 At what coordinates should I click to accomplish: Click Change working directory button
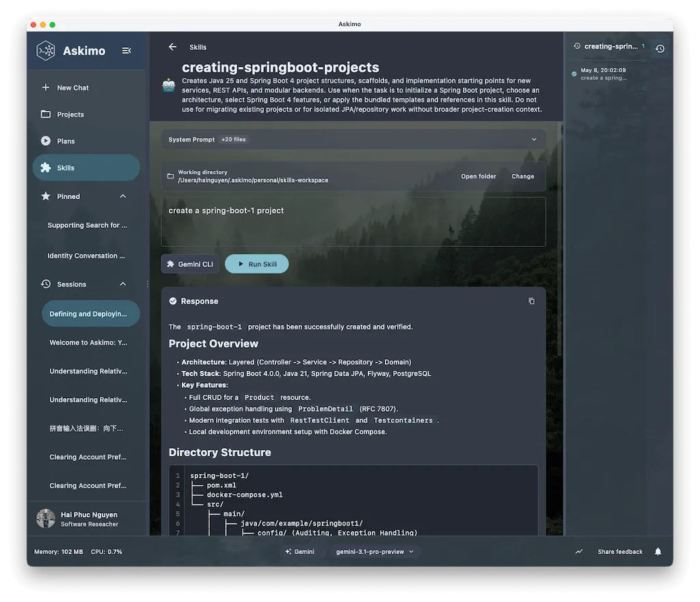coord(522,176)
